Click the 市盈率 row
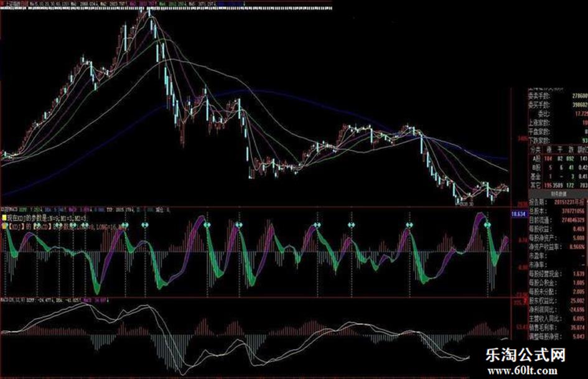Image resolution: width=588 pixels, height=379 pixels. tap(558, 256)
